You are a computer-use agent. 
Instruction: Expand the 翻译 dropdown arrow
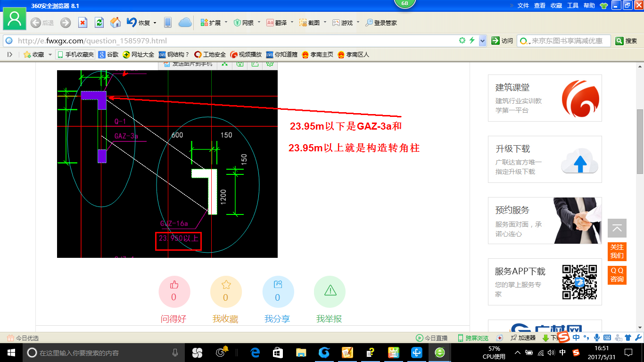point(292,22)
